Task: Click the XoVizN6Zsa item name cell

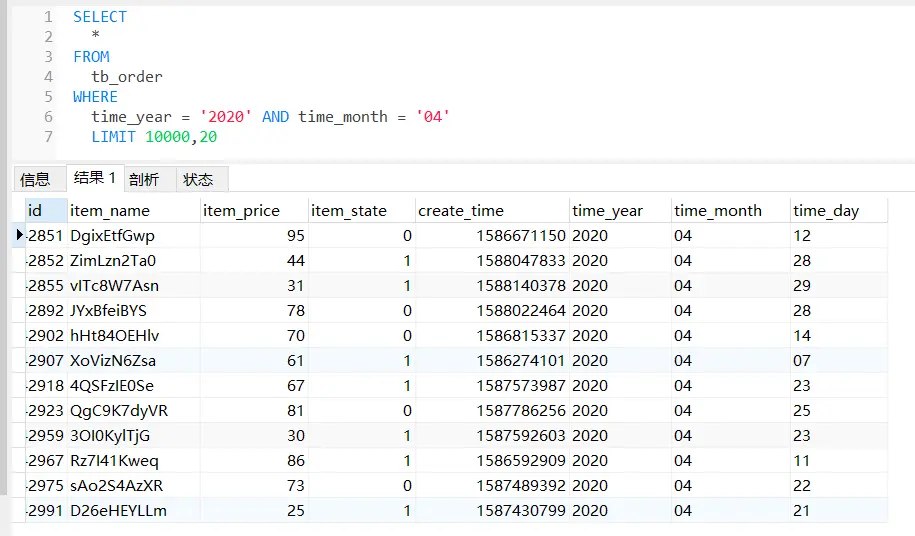Action: coord(113,360)
